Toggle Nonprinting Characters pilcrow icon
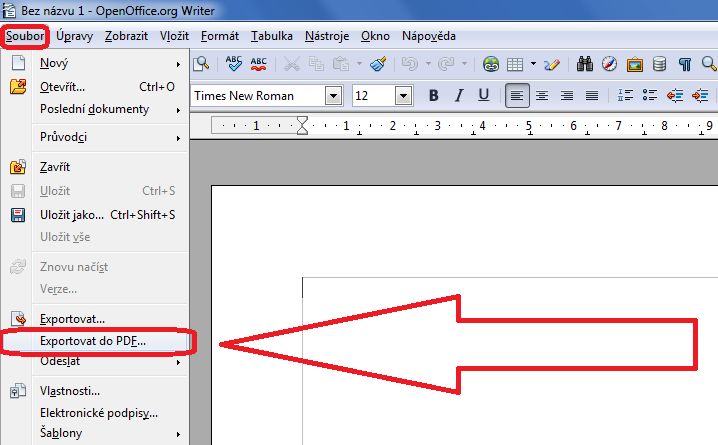Screen dimensions: 718x445 click(x=685, y=64)
